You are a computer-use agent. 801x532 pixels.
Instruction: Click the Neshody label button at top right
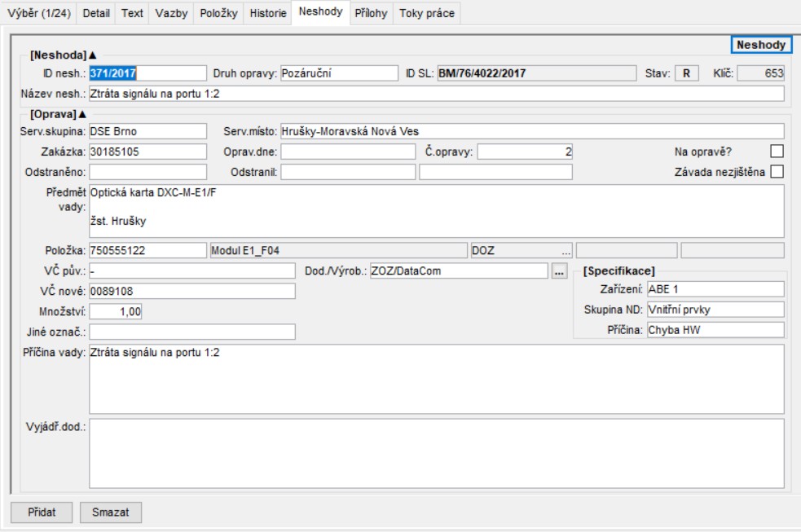click(761, 46)
